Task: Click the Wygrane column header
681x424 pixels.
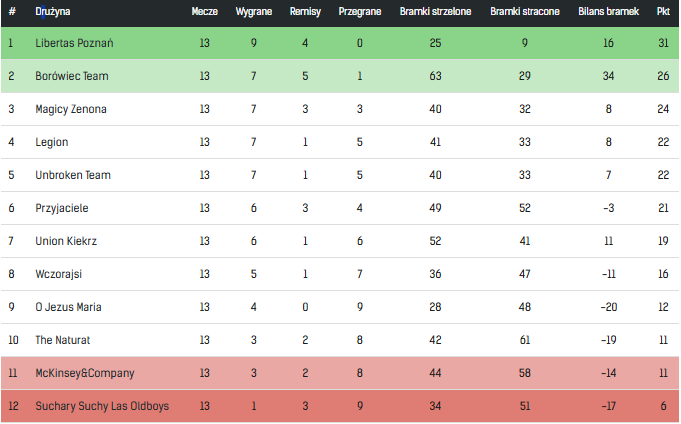Action: [x=254, y=12]
